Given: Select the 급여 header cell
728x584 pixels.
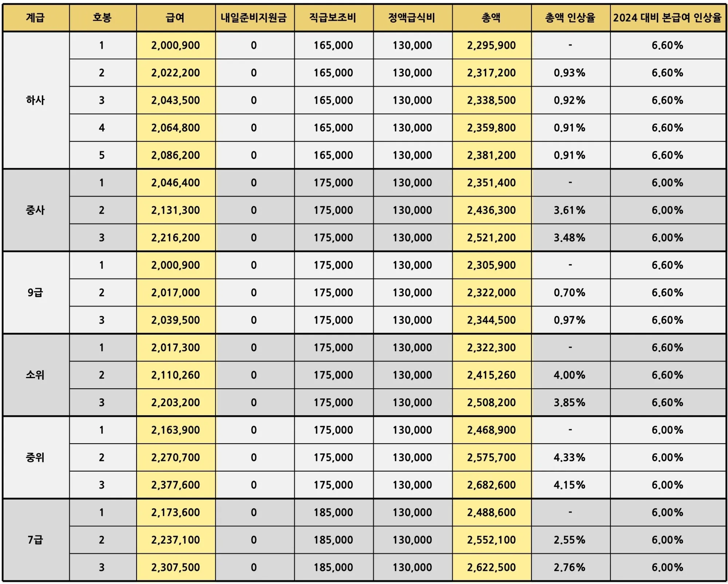Looking at the screenshot, I should pos(175,17).
